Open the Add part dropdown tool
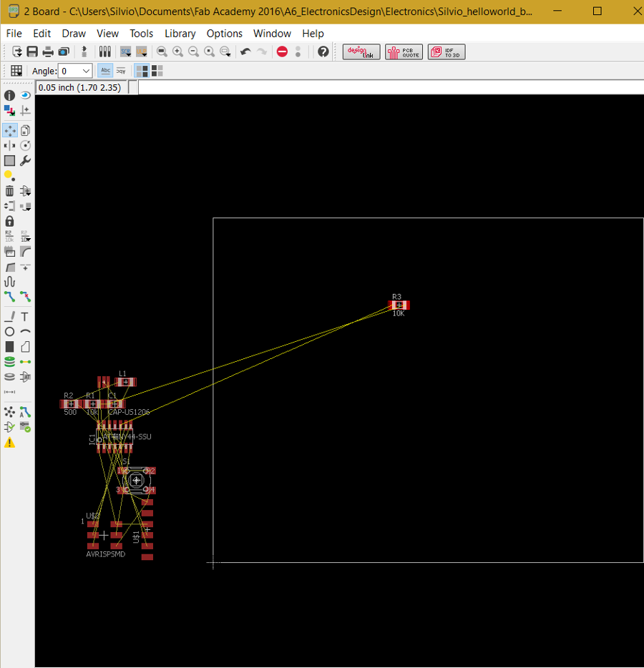Screen dimensions: 644x668 click(26, 191)
